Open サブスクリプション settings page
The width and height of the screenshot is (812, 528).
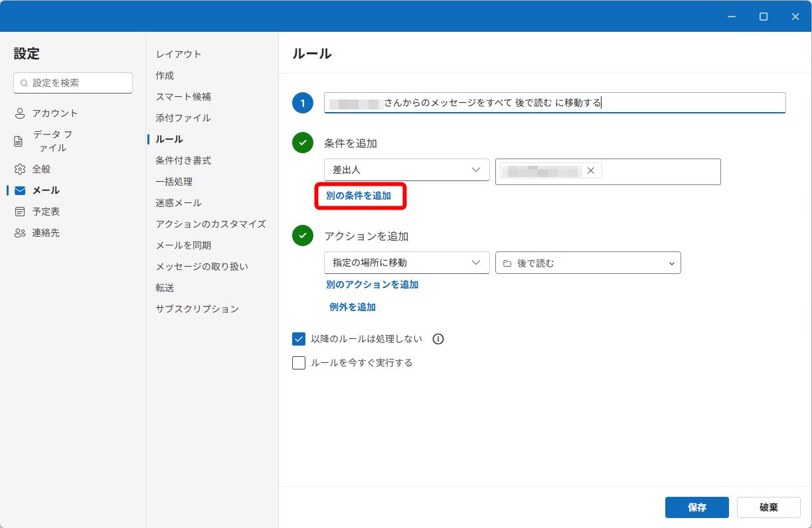(x=197, y=309)
